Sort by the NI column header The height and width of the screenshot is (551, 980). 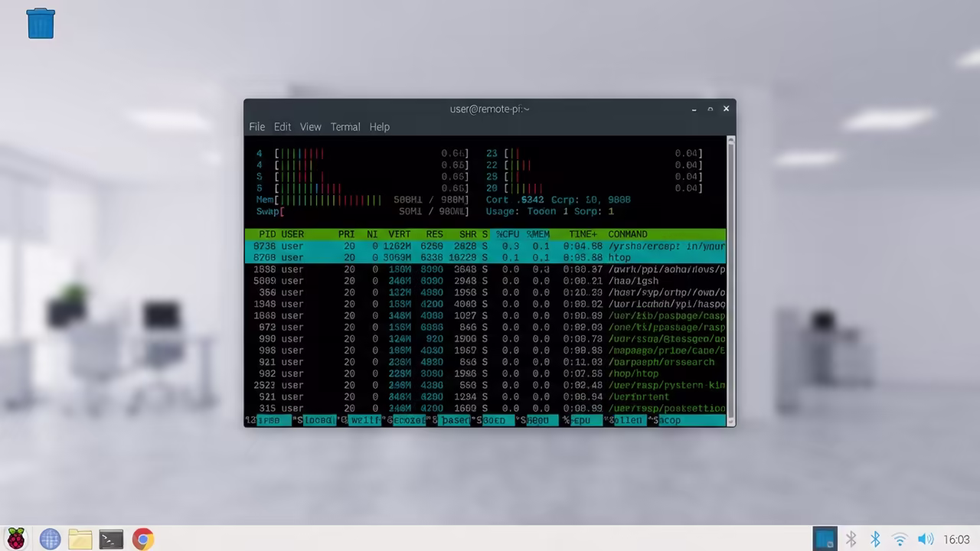pyautogui.click(x=372, y=234)
